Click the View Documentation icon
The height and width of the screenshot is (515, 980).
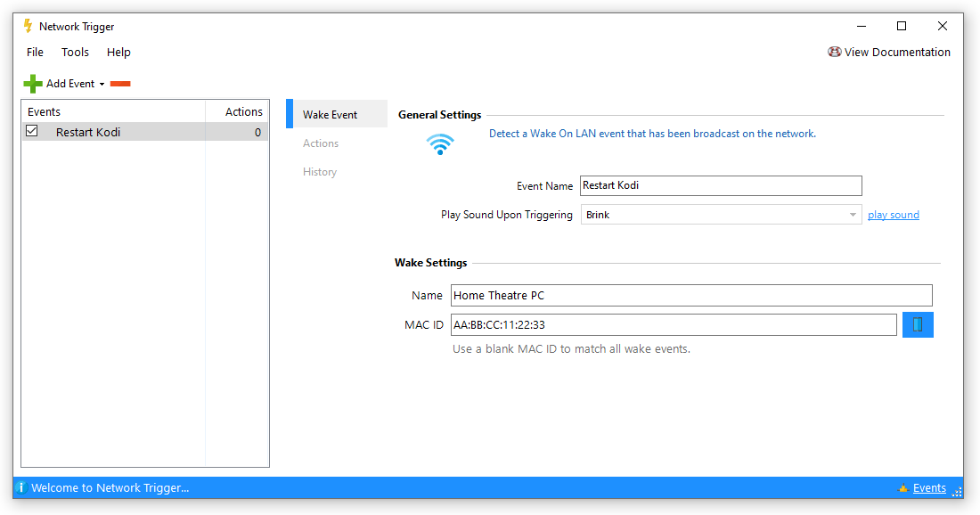834,52
